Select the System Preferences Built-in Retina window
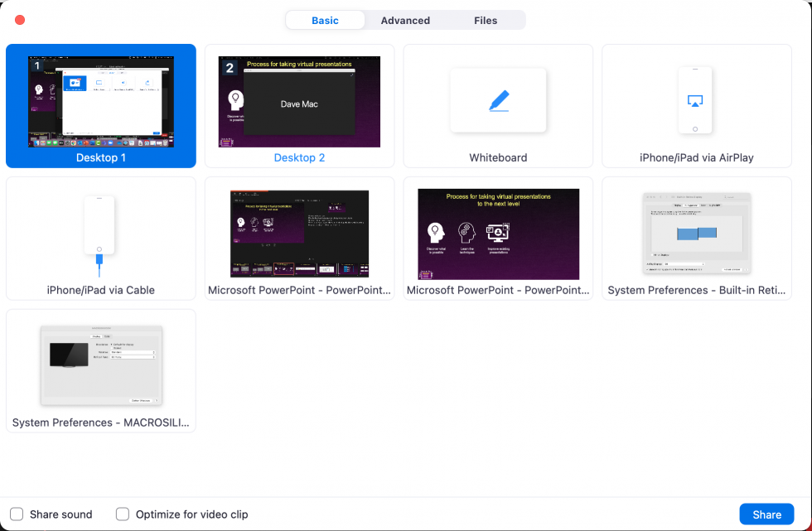 click(x=697, y=232)
